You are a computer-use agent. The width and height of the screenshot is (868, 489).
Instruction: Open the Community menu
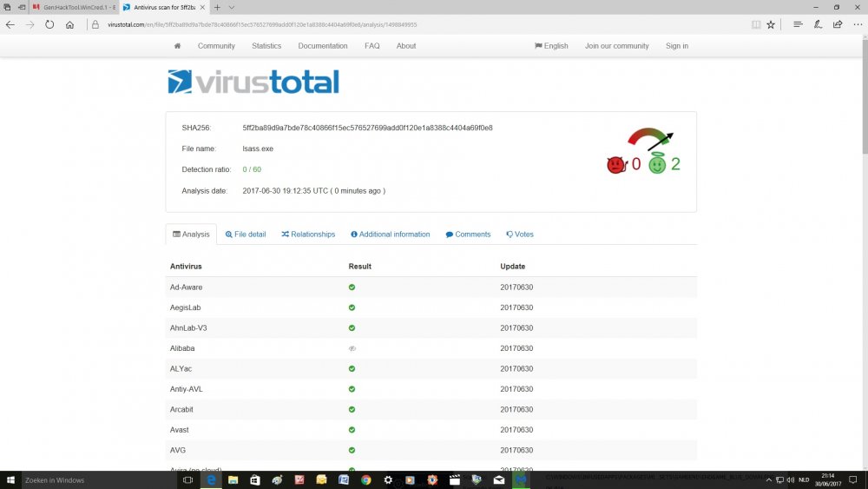[216, 46]
